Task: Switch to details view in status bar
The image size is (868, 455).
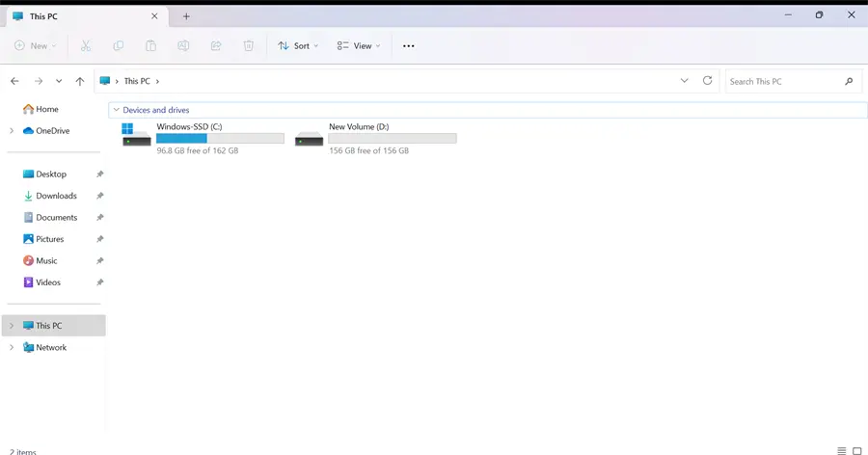Action: 841,451
